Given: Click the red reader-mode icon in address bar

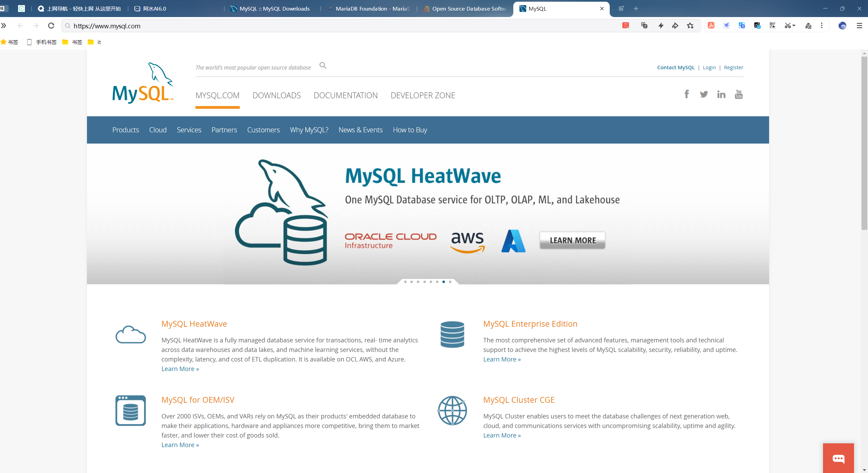Looking at the screenshot, I should 626,26.
